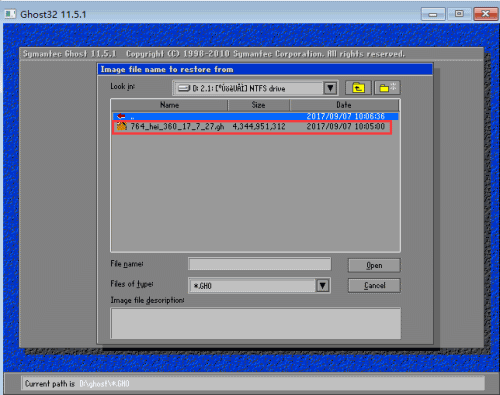Click the file size 4,344,951,312
Viewport: 500px width, 395px height.
[x=259, y=126]
